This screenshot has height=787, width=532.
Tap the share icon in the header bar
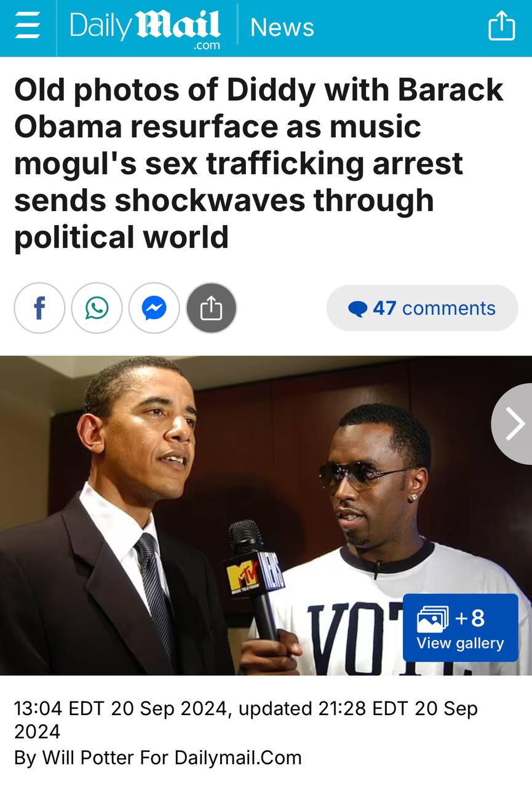501,26
